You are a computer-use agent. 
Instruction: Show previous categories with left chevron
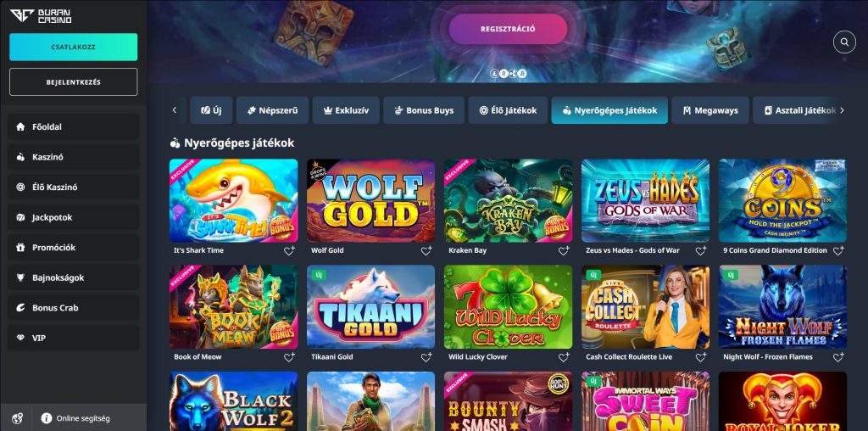click(175, 110)
